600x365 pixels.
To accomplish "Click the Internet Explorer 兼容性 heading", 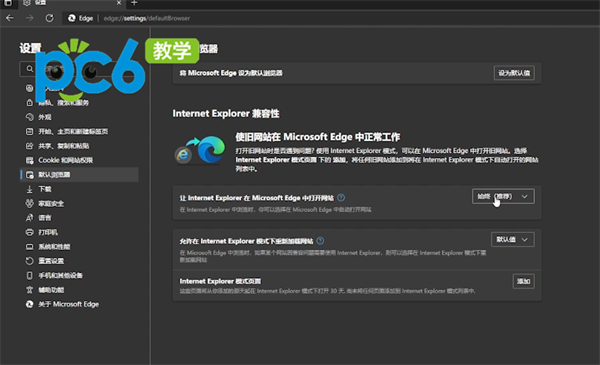I will tap(226, 114).
